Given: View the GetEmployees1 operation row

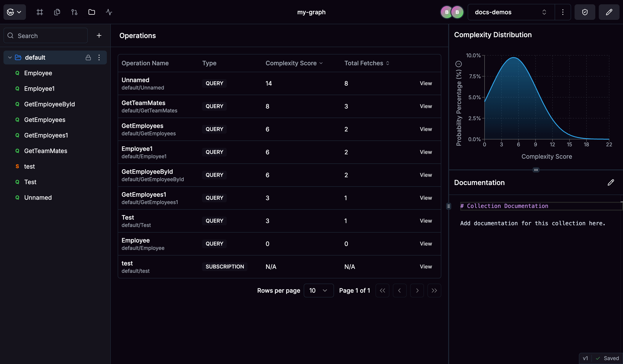Looking at the screenshot, I should [x=426, y=198].
